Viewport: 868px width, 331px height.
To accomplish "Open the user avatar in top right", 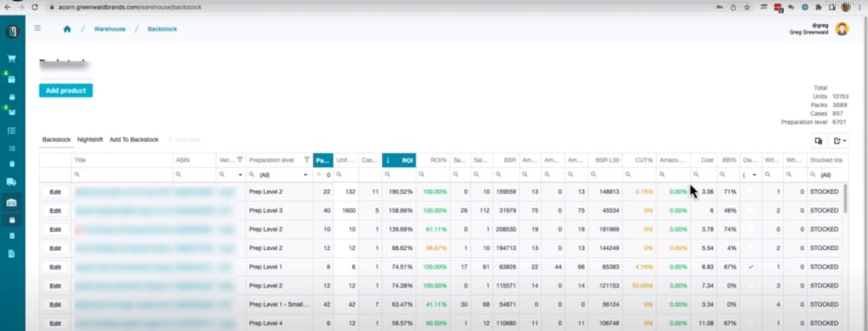I will point(842,30).
